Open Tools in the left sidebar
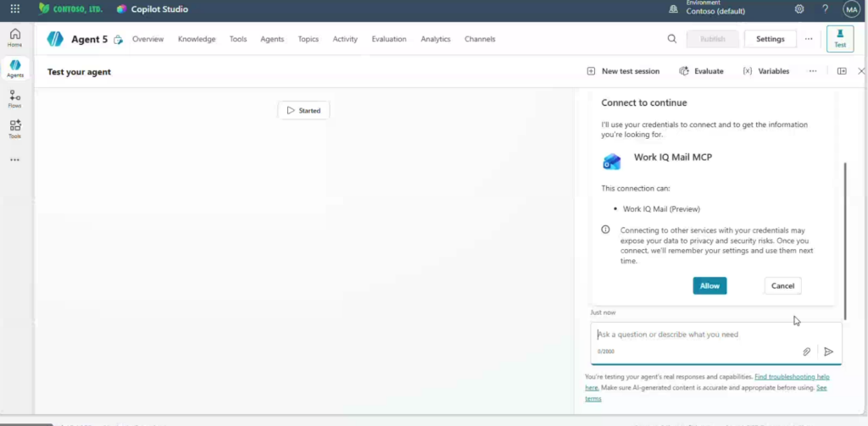Viewport: 868px width, 426px height. 14,129
